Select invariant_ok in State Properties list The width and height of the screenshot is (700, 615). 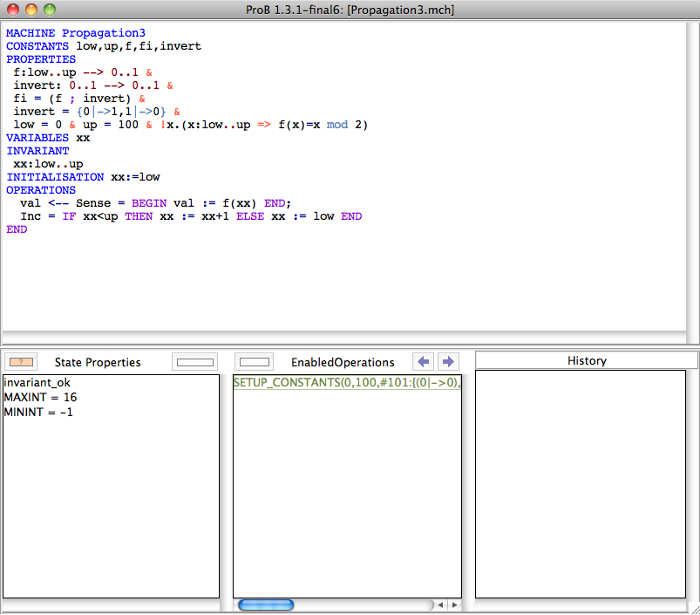pyautogui.click(x=37, y=383)
